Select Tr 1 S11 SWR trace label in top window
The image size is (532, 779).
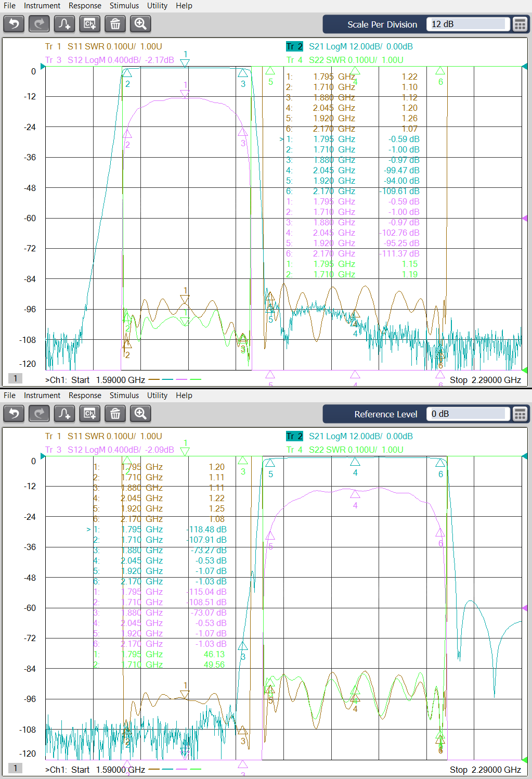pyautogui.click(x=103, y=46)
